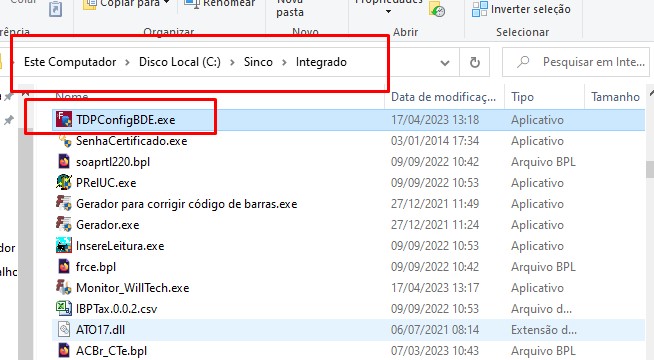The height and width of the screenshot is (360, 654).
Task: Click the Nova pasta button
Action: [x=290, y=8]
